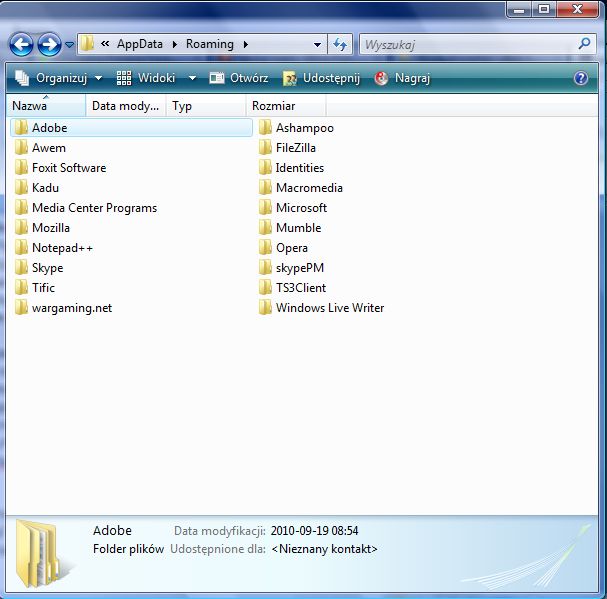This screenshot has height=599, width=607.
Task: Refresh the folder view
Action: click(340, 45)
